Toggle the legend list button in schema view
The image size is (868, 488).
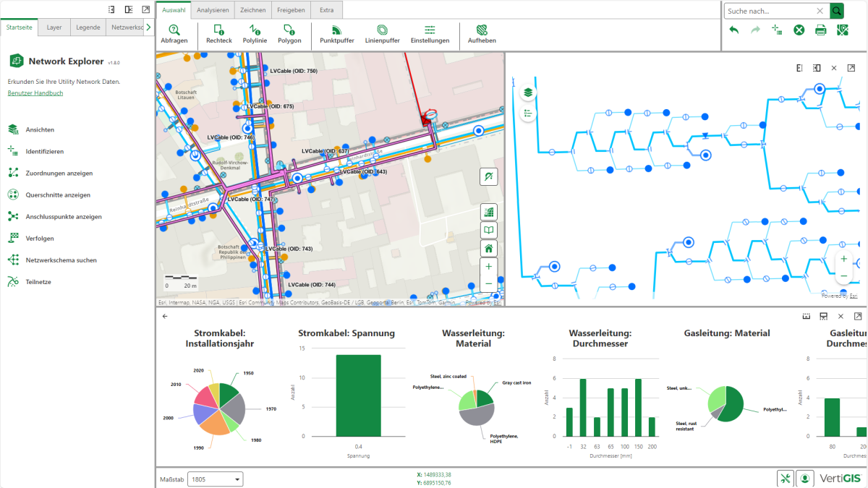click(x=528, y=114)
